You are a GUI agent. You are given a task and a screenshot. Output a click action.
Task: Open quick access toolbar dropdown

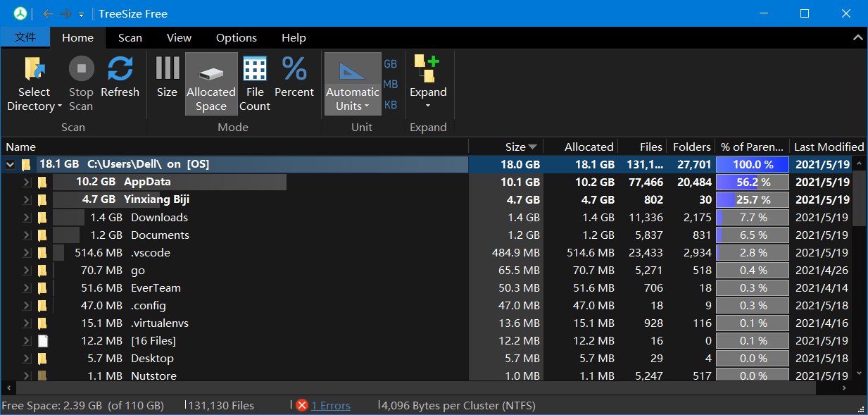[82, 15]
